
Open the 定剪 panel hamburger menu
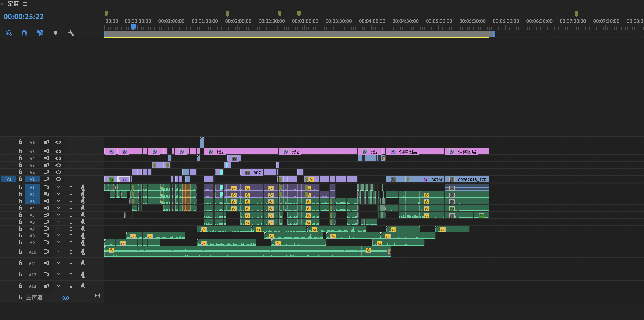pyautogui.click(x=25, y=4)
